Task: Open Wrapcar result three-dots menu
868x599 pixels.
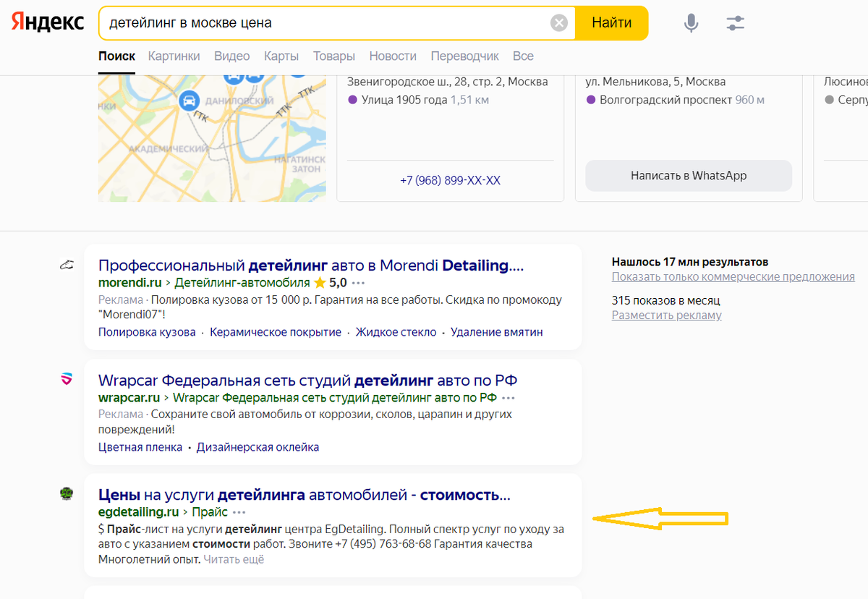Action: tap(509, 398)
